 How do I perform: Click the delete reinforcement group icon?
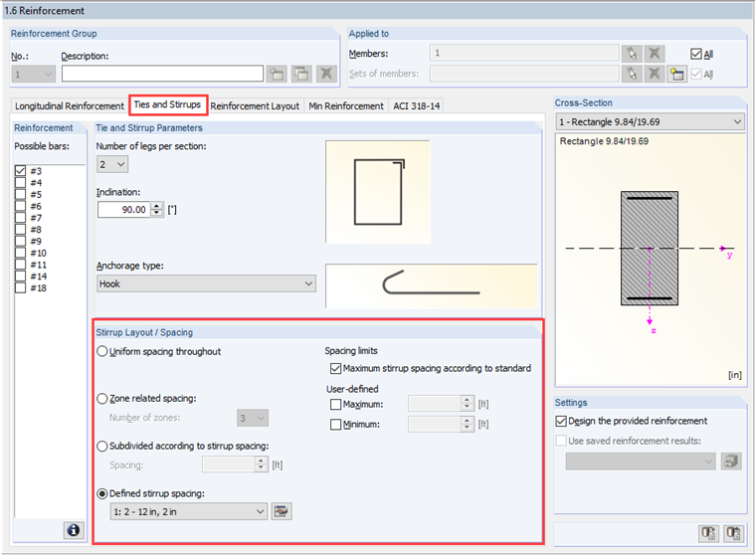click(x=326, y=74)
